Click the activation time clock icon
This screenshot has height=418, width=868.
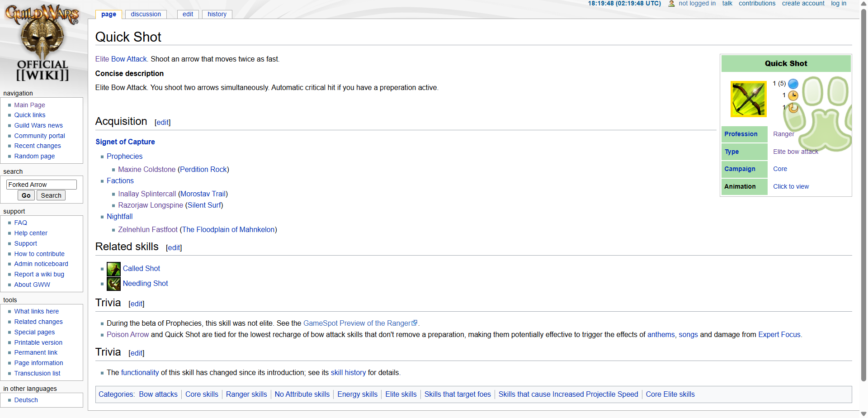pos(793,95)
